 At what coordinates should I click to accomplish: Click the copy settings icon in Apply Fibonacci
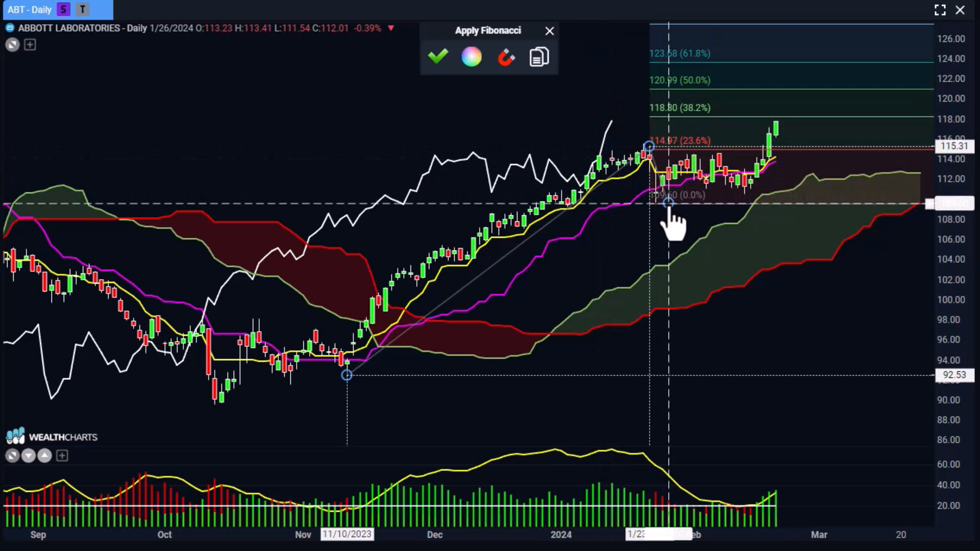coord(540,57)
